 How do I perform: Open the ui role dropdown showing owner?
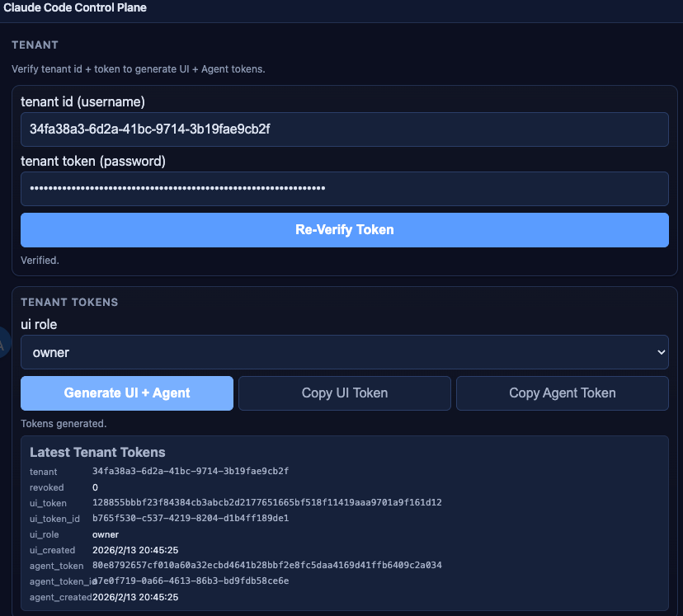[344, 352]
